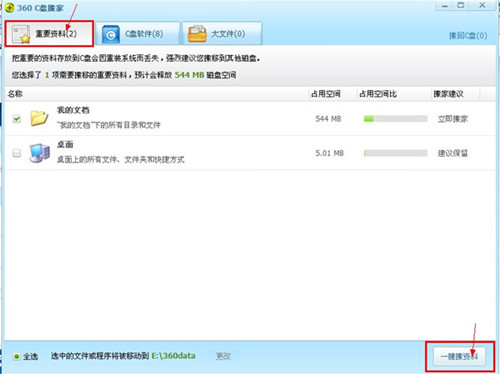Click the 我的文档 folder icon
The image size is (500, 374).
39,118
